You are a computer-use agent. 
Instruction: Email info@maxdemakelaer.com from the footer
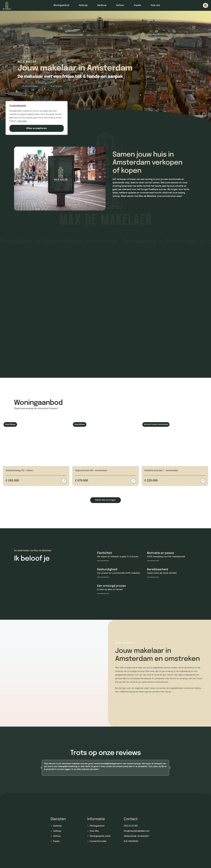(x=136, y=831)
